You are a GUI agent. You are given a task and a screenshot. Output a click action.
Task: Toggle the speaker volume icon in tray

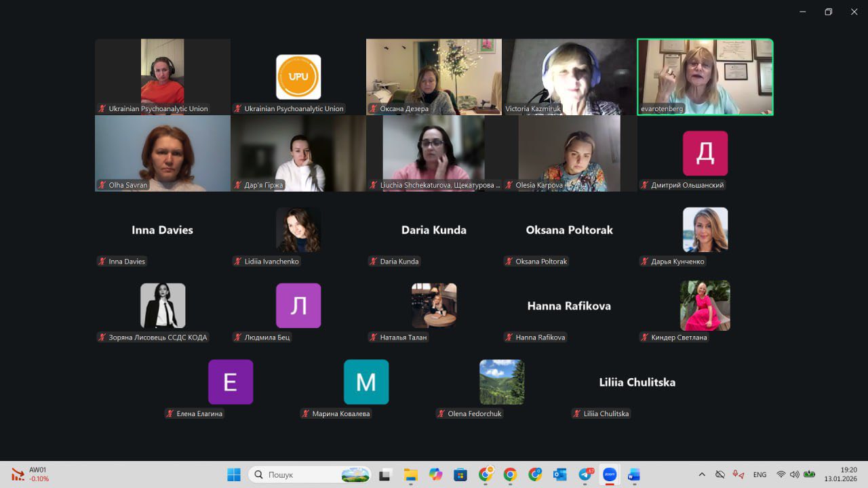coord(794,474)
